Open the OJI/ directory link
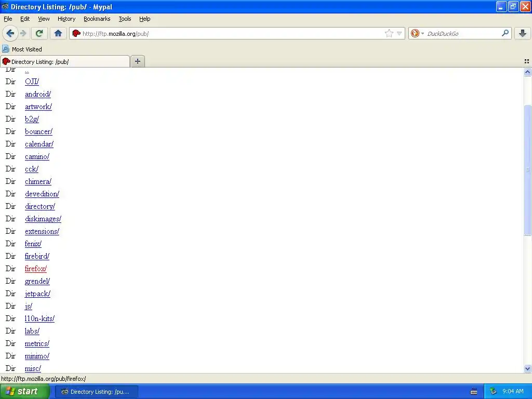 pyautogui.click(x=32, y=82)
